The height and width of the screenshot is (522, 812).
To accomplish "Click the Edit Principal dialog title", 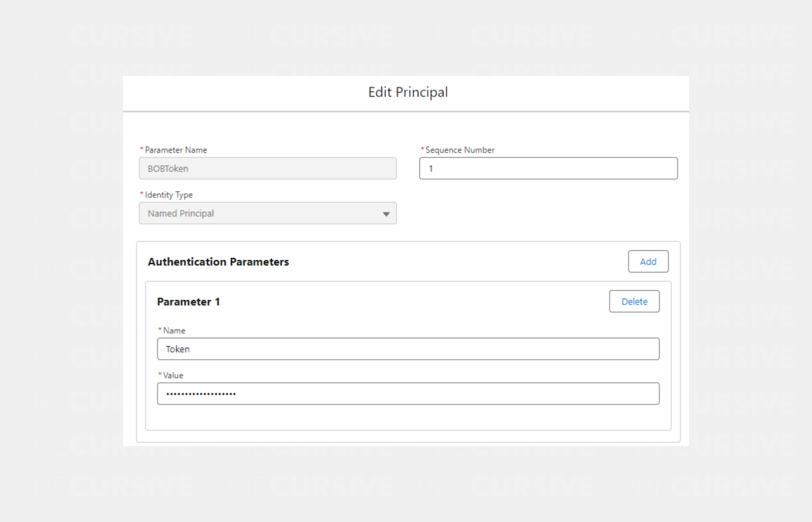I will 408,92.
